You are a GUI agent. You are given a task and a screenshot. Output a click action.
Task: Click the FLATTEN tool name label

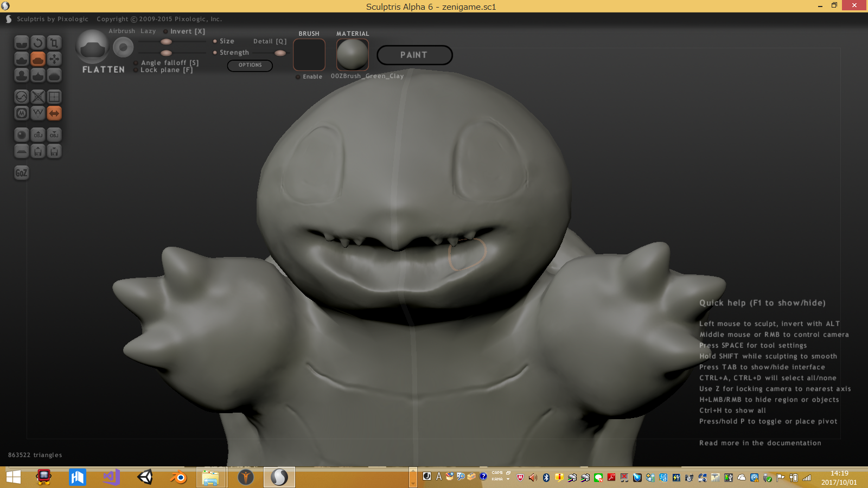pos(104,69)
